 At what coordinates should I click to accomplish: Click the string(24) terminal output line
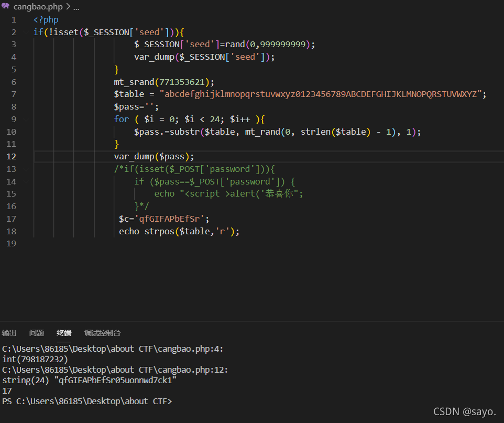pyautogui.click(x=90, y=381)
